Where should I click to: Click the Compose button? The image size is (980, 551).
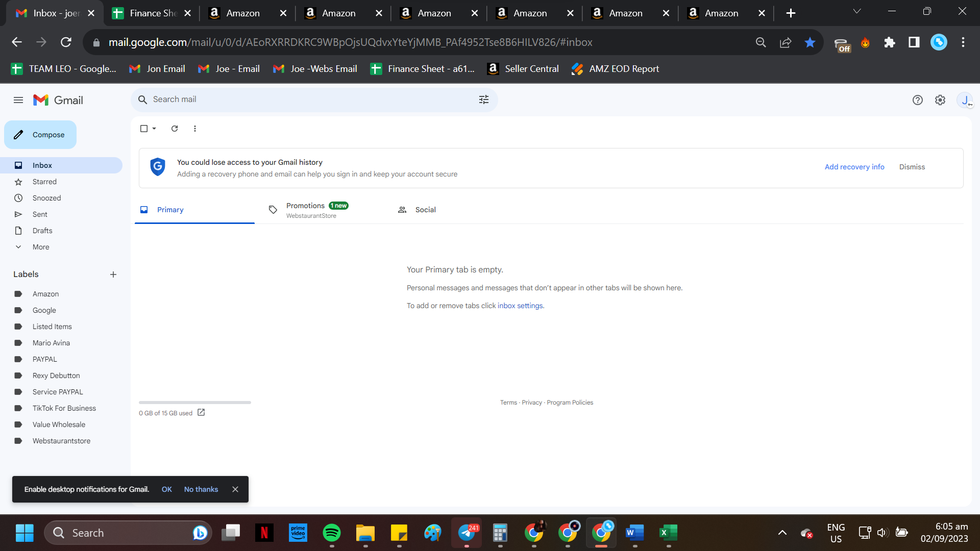click(40, 135)
